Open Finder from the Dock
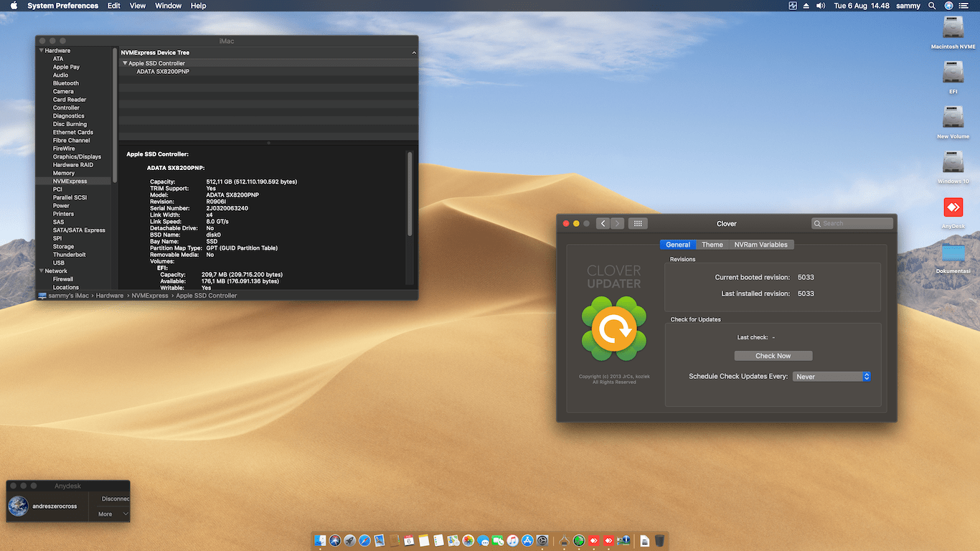980x551 pixels. pos(320,540)
